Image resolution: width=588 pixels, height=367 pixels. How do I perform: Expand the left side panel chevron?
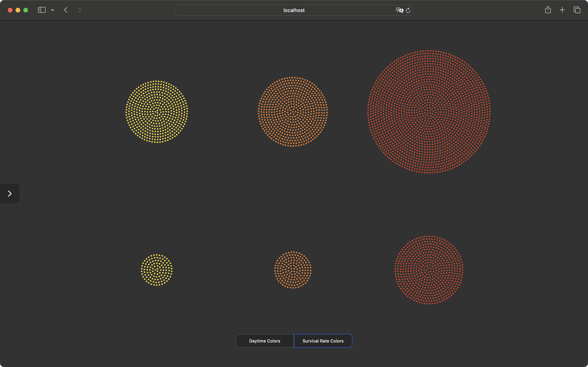[x=10, y=193]
